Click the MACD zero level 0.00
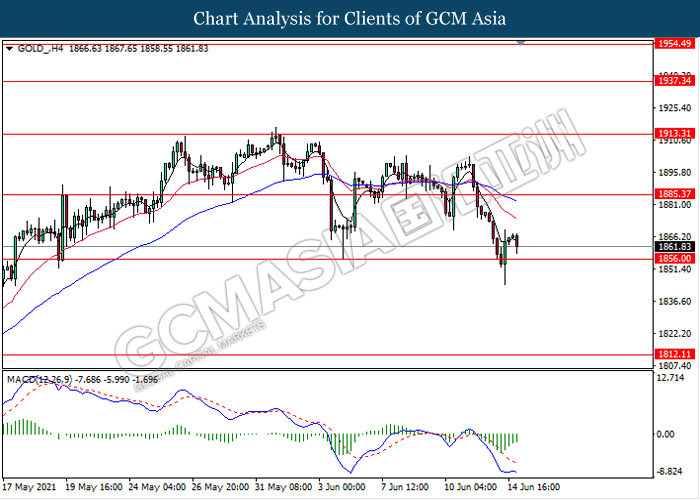 click(667, 434)
